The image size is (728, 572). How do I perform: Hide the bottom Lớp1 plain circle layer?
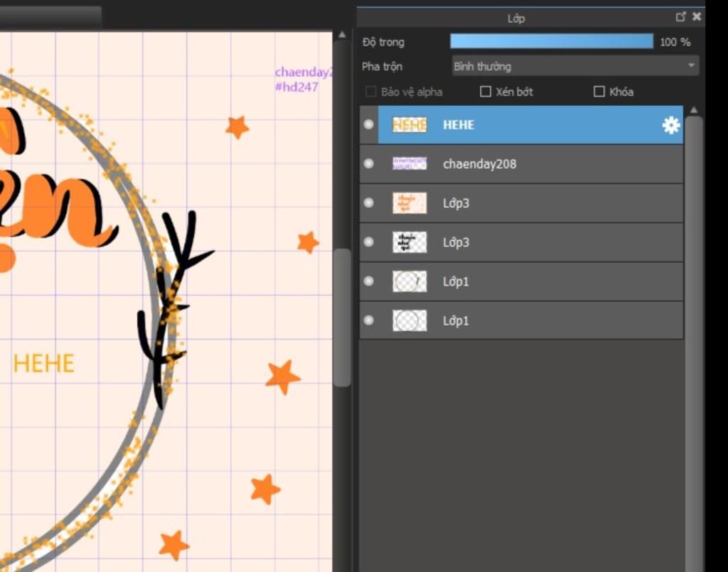click(x=369, y=320)
